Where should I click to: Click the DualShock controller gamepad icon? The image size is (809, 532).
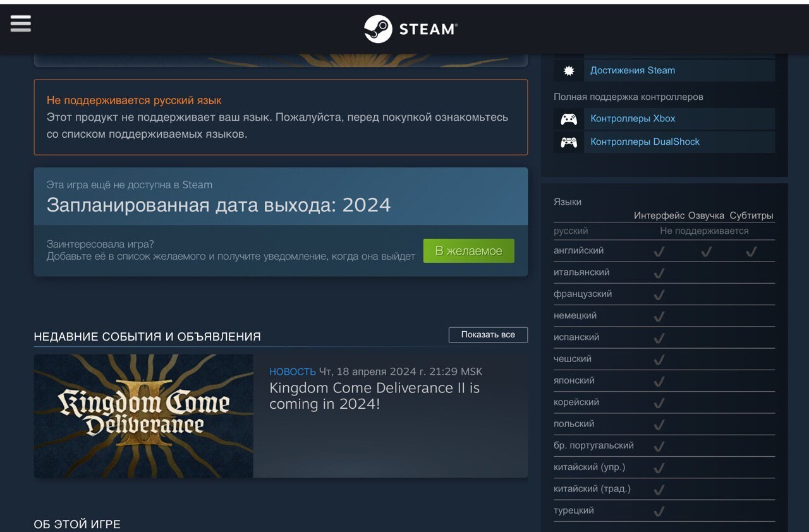pyautogui.click(x=569, y=142)
